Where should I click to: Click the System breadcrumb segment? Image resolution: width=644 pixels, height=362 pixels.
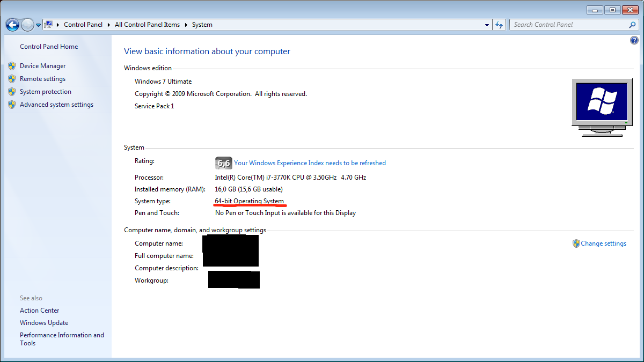202,25
